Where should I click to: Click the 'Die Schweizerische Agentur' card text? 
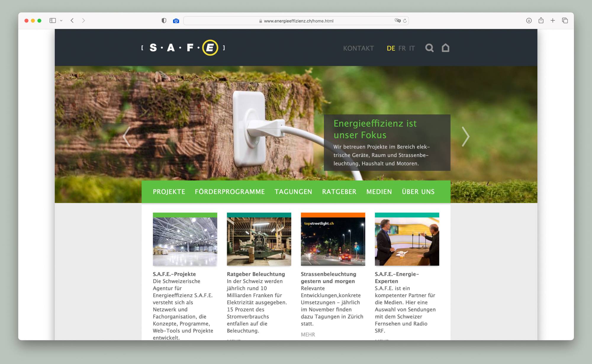click(183, 309)
